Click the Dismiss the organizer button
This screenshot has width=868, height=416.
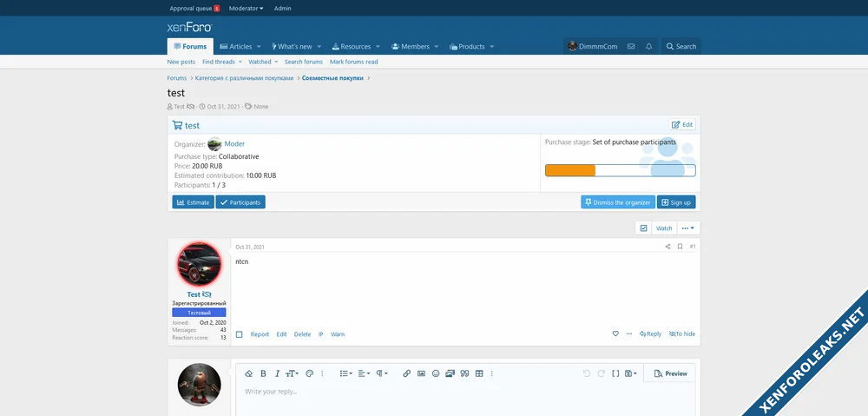click(617, 202)
